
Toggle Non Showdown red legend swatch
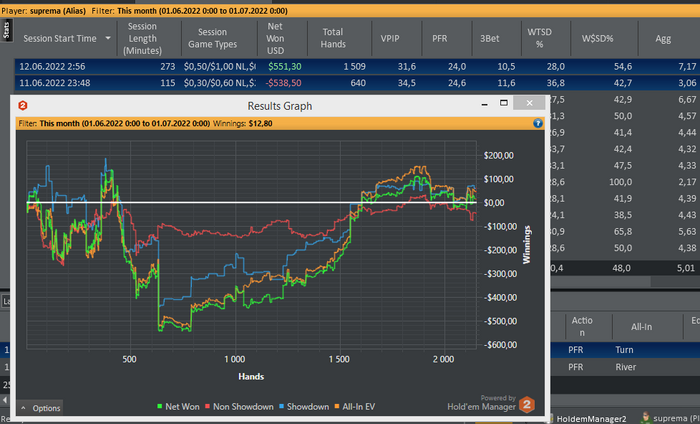207,407
